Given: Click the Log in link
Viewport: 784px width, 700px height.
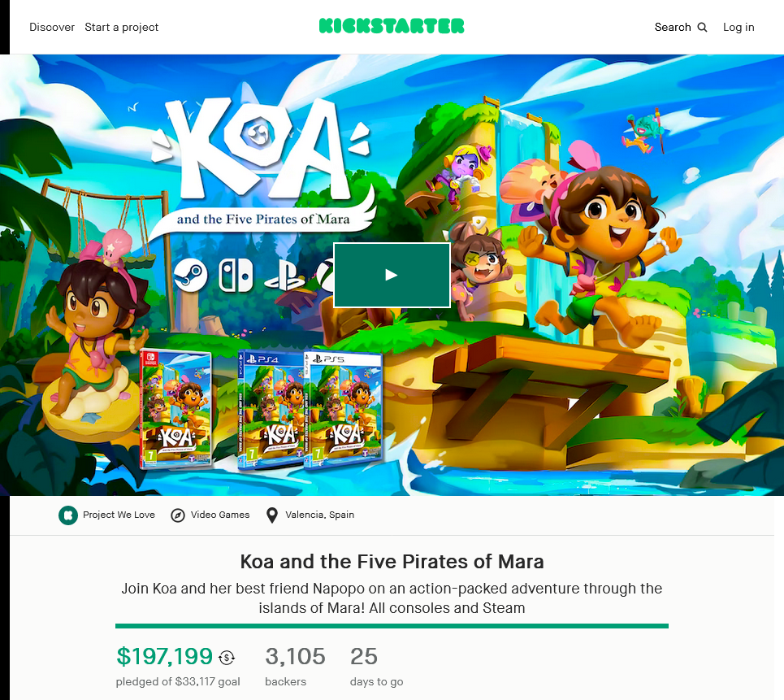Looking at the screenshot, I should click(x=739, y=27).
